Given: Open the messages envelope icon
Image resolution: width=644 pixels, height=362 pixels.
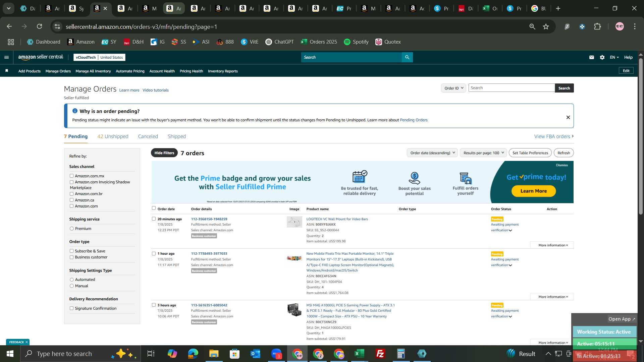Looking at the screenshot, I should pos(592,57).
